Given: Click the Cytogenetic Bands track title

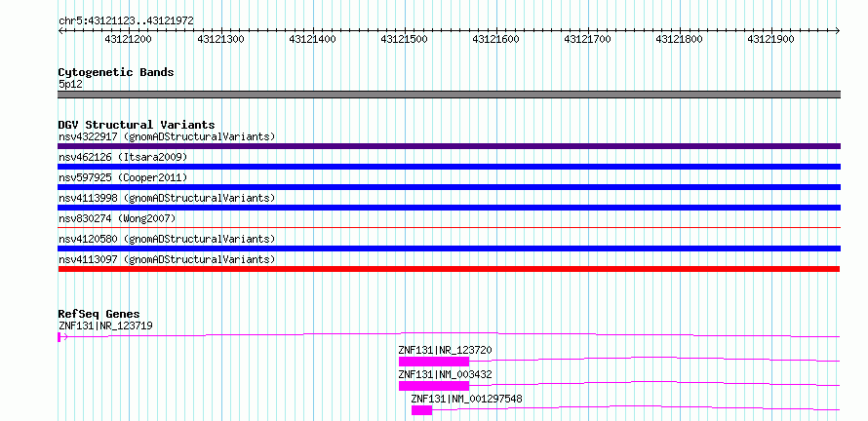Looking at the screenshot, I should click(116, 72).
